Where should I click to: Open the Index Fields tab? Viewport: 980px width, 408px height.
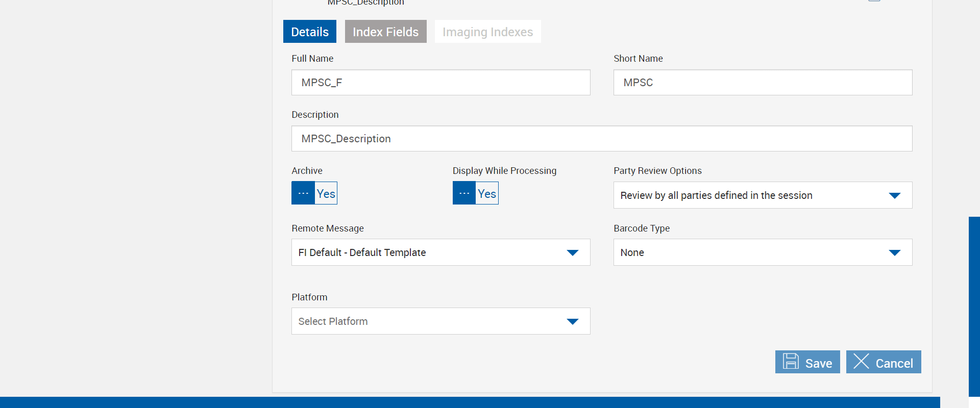tap(385, 32)
